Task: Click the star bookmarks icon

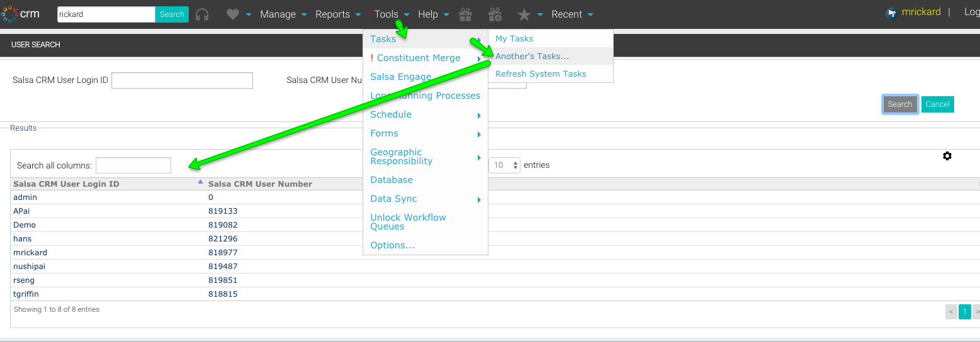Action: pos(524,14)
